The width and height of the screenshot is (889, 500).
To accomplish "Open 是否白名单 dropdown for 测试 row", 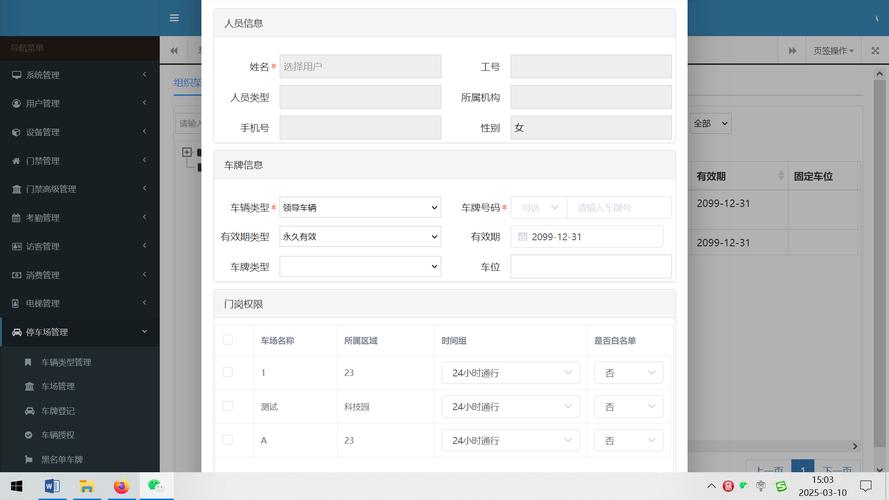I will tap(628, 406).
